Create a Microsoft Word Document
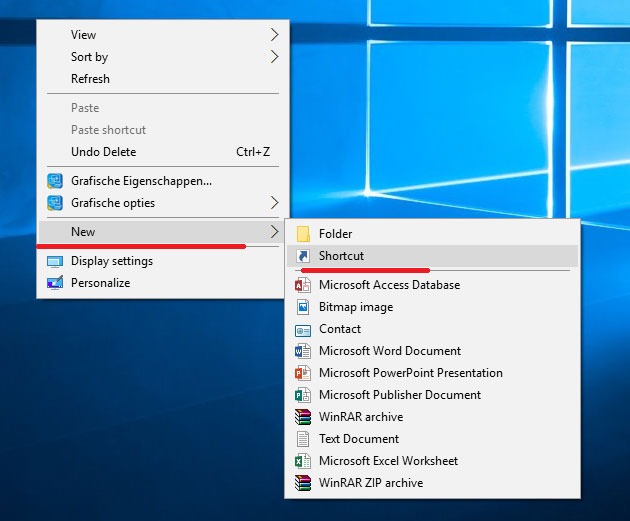Screen dimensions: 630x521 (x=432, y=351)
